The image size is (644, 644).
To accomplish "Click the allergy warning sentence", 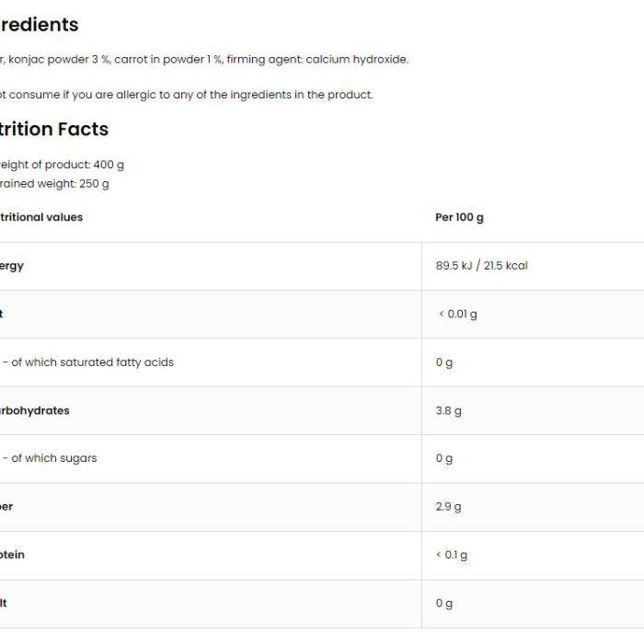I will pos(186,95).
